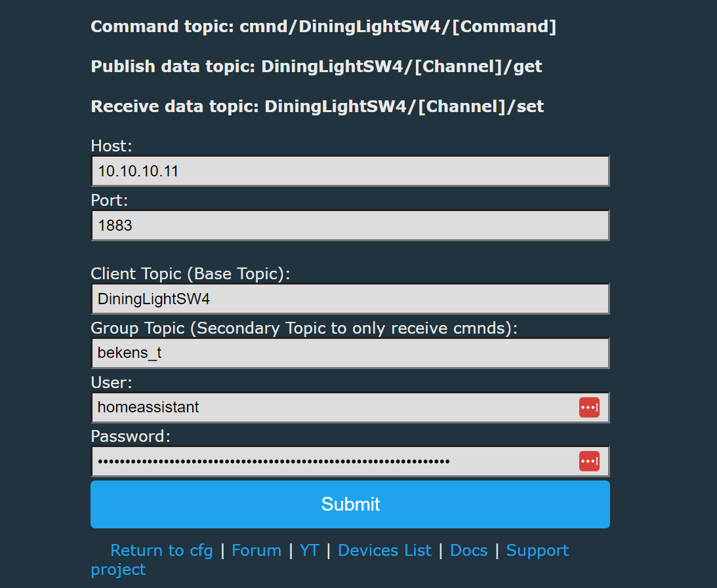The height and width of the screenshot is (588, 717).
Task: Click the blue Submit button
Action: pos(350,504)
